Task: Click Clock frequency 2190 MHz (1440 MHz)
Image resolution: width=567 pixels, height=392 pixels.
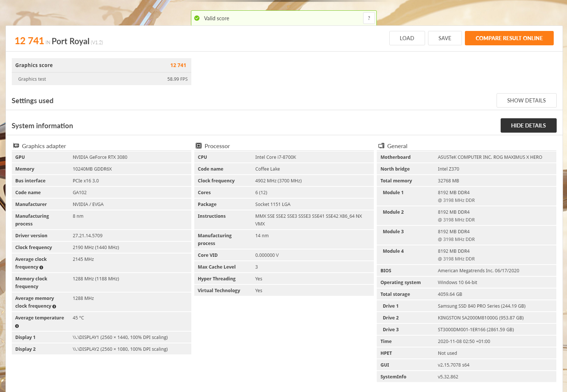Action: click(x=96, y=247)
